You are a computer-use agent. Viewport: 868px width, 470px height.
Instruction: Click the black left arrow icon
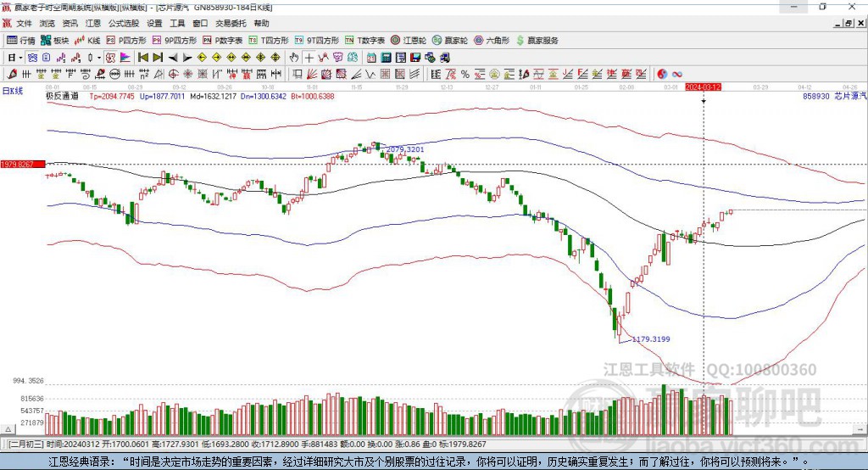[x=173, y=58]
